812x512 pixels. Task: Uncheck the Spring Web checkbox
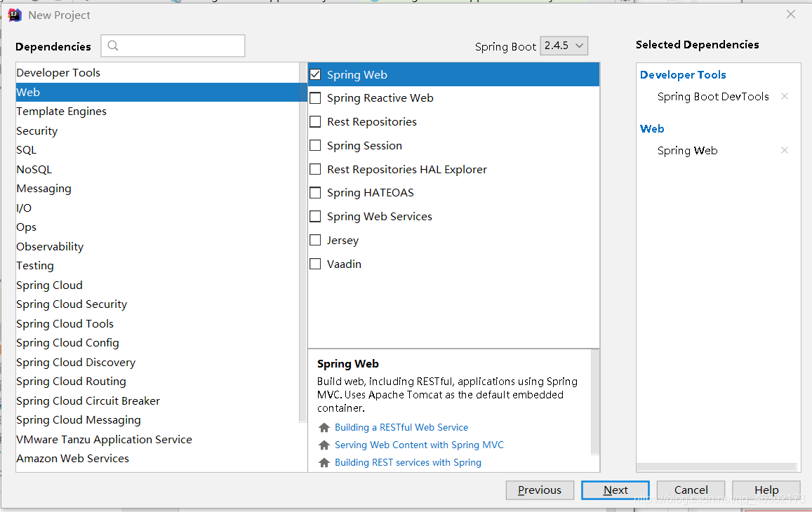click(315, 74)
